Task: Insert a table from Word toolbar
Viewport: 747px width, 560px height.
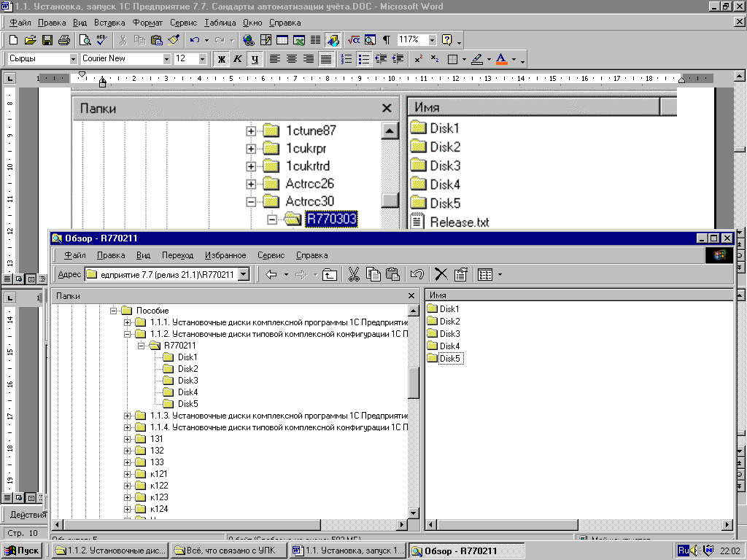Action: [282, 40]
